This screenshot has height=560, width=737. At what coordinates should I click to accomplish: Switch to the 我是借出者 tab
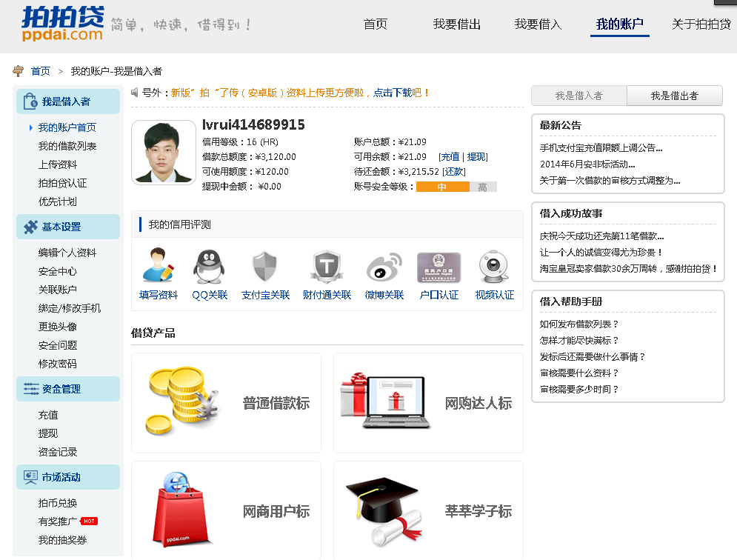674,96
